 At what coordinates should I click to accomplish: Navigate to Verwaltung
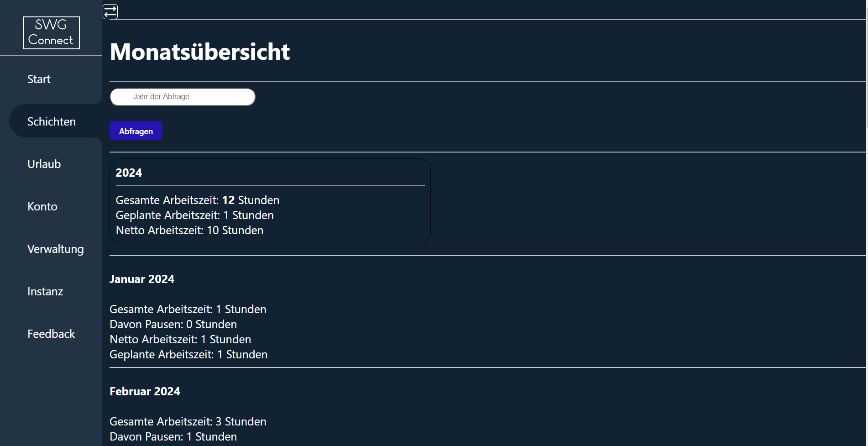point(56,249)
